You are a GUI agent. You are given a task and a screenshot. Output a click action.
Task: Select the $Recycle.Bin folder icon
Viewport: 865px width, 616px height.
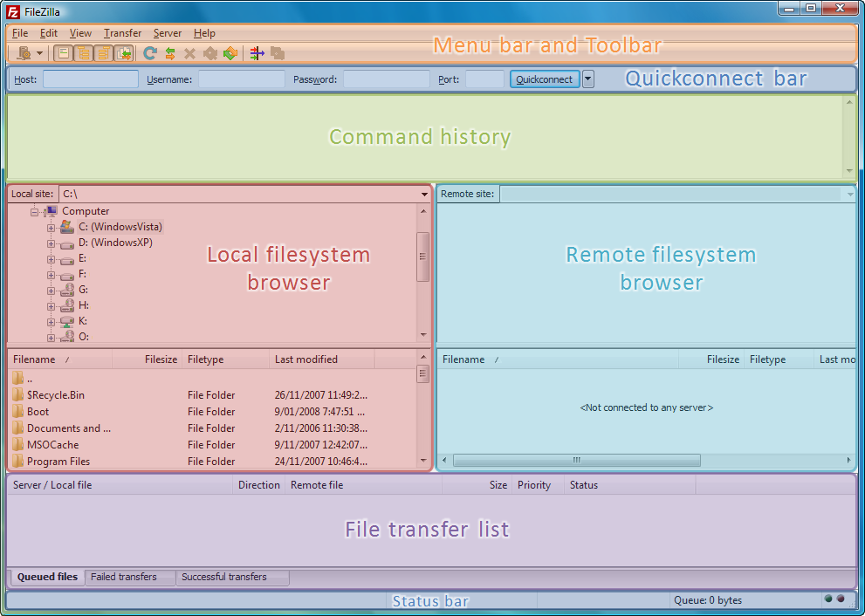[x=18, y=395]
